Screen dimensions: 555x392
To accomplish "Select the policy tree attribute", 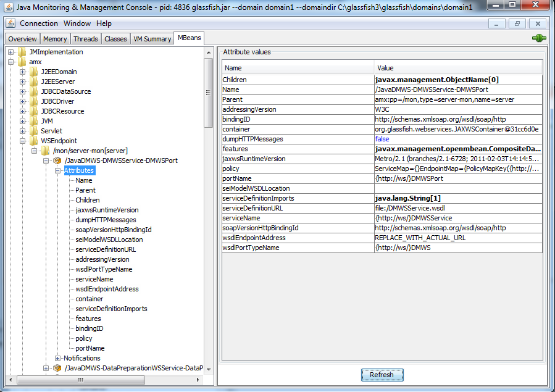I will click(x=83, y=338).
